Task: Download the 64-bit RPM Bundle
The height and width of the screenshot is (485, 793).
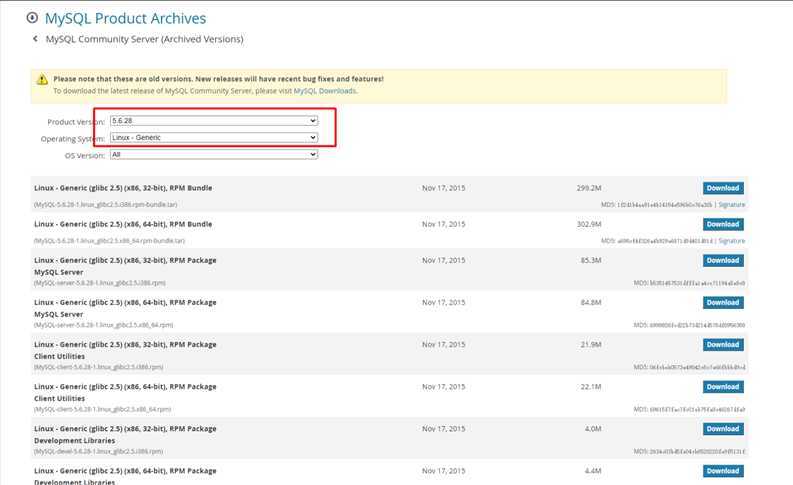Action: pos(723,224)
